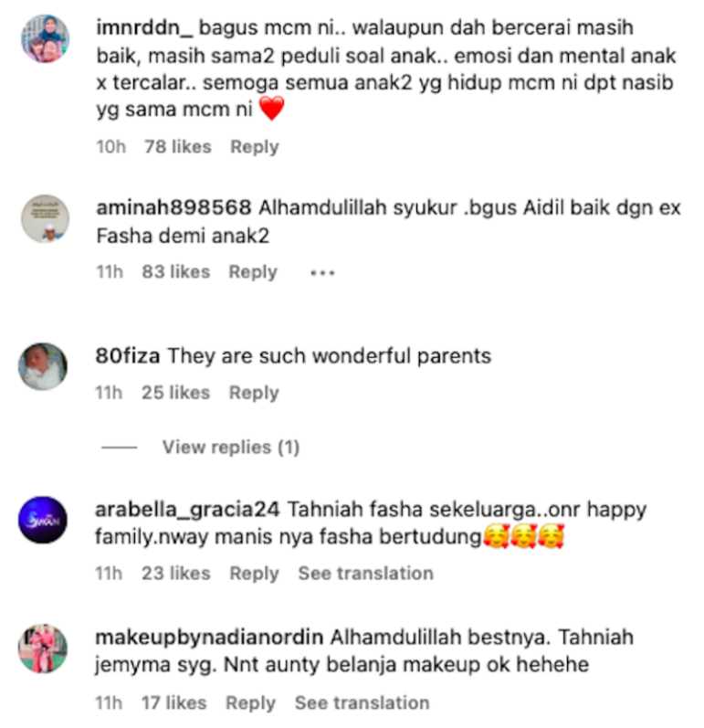
Task: Open aminah898568 profile avatar
Action: point(46,218)
